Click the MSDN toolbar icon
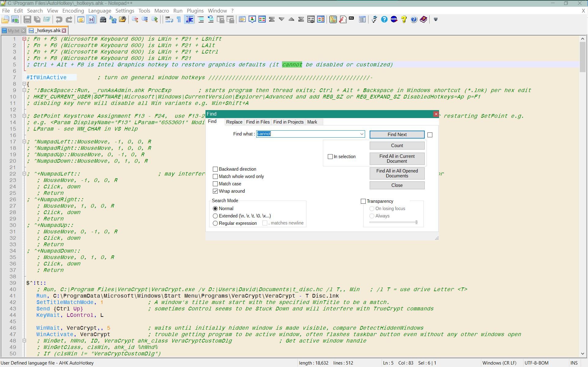This screenshot has width=588, height=367. (x=394, y=20)
